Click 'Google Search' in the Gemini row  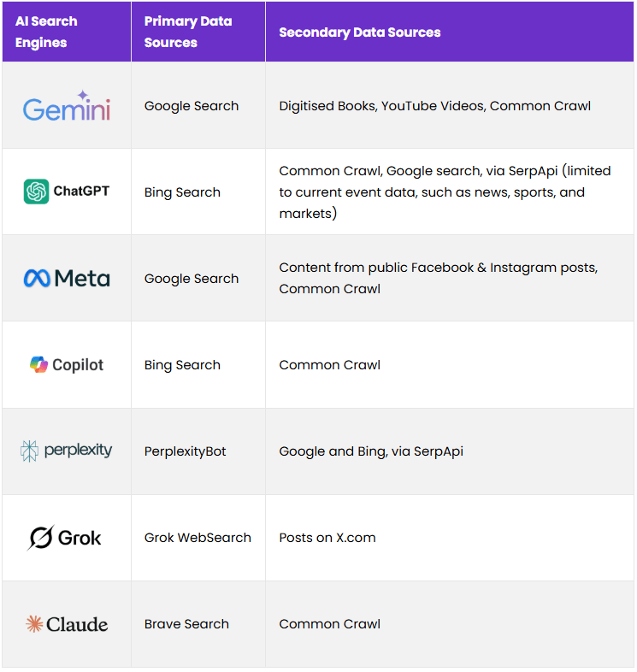click(x=192, y=106)
